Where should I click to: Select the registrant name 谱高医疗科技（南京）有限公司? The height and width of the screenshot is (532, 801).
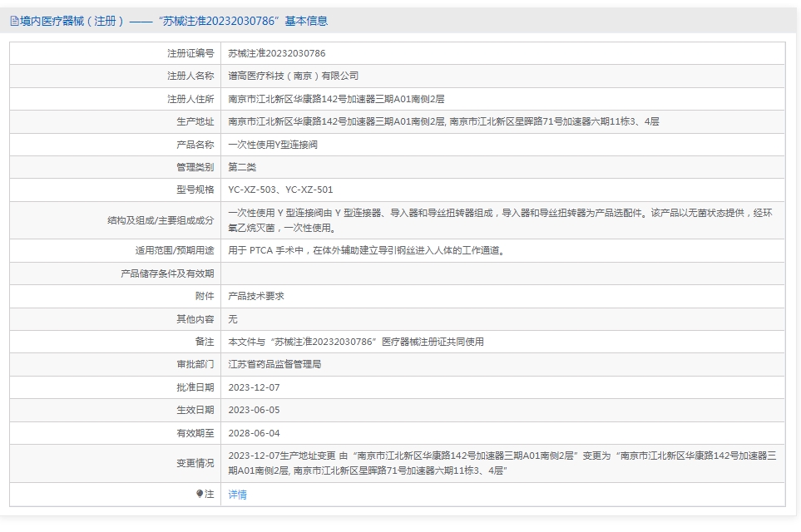coord(294,76)
